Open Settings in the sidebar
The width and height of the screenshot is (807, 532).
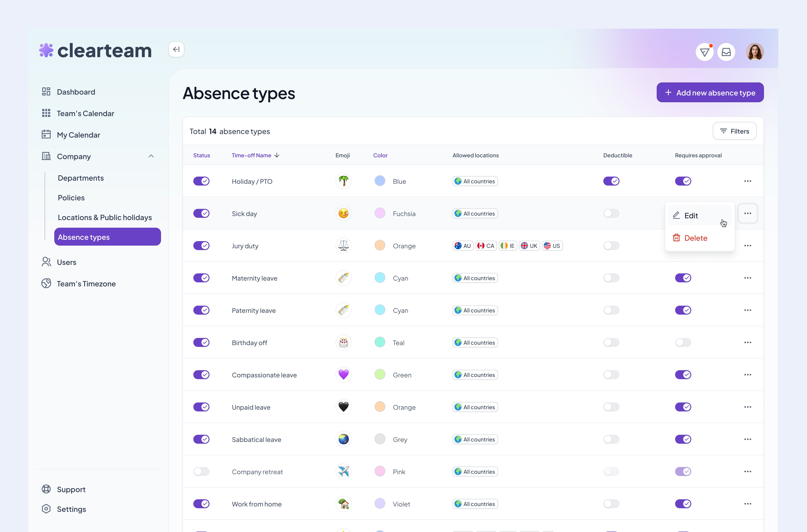pos(64,509)
